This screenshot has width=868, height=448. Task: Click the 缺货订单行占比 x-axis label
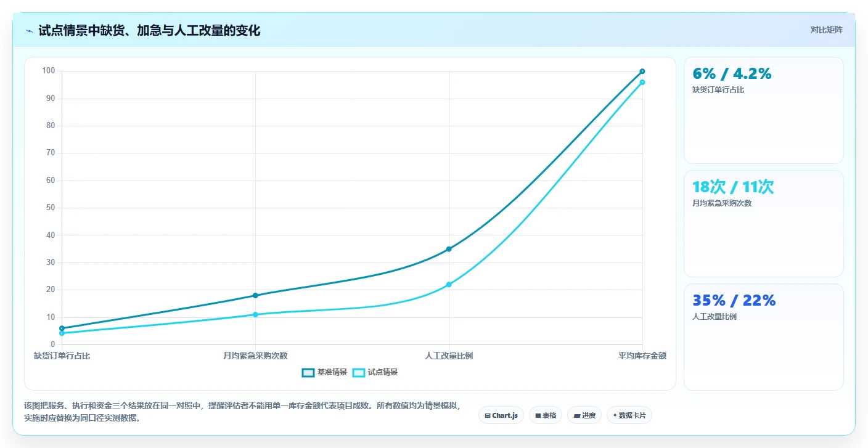click(x=62, y=356)
